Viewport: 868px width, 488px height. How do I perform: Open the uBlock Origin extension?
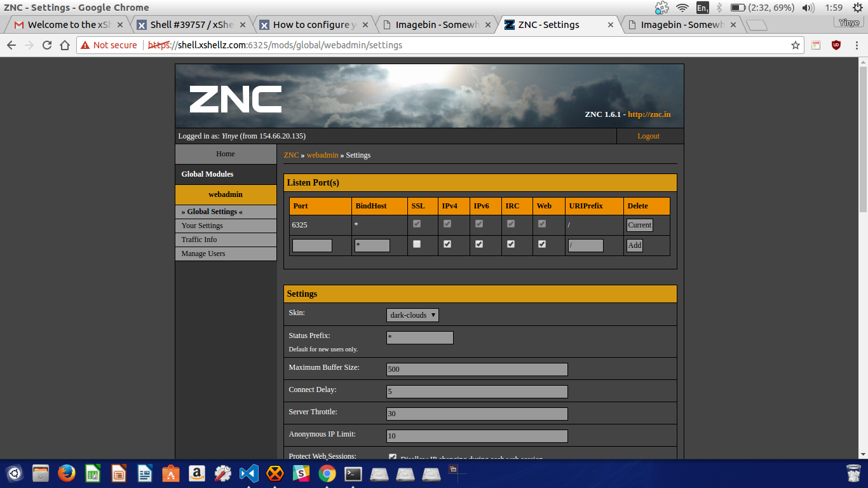pos(836,45)
